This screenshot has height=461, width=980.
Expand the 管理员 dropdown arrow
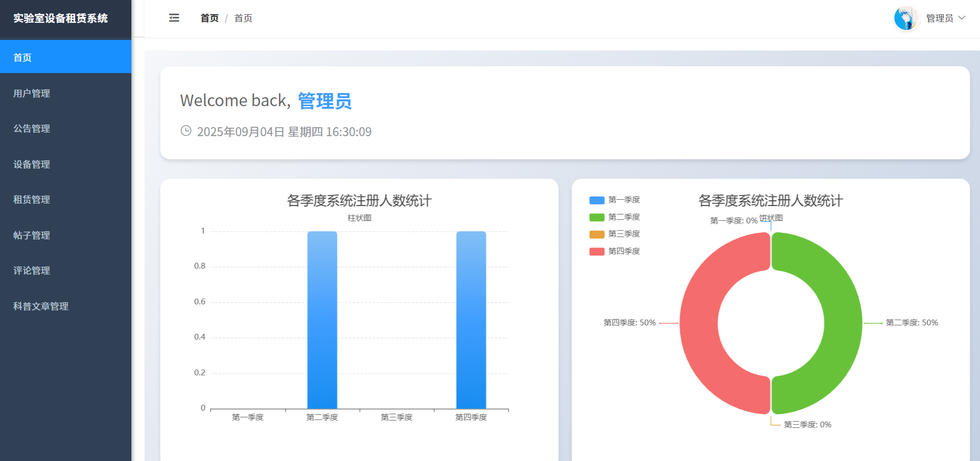[x=962, y=18]
